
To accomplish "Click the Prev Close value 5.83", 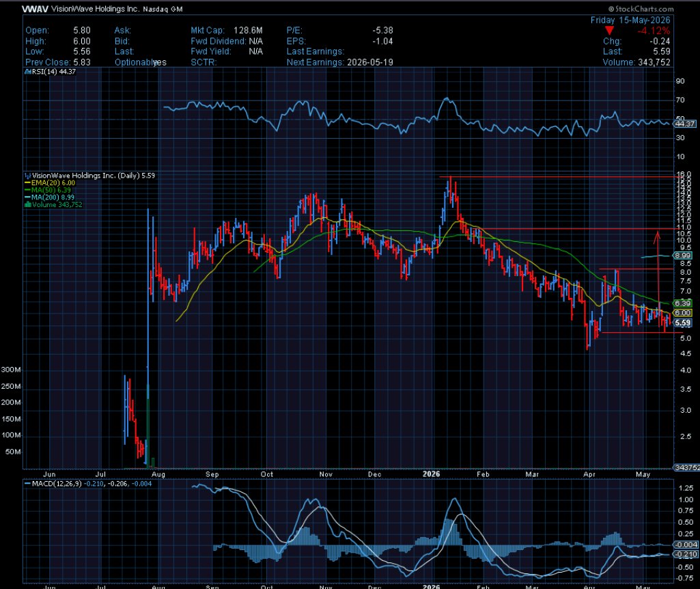I will click(82, 62).
